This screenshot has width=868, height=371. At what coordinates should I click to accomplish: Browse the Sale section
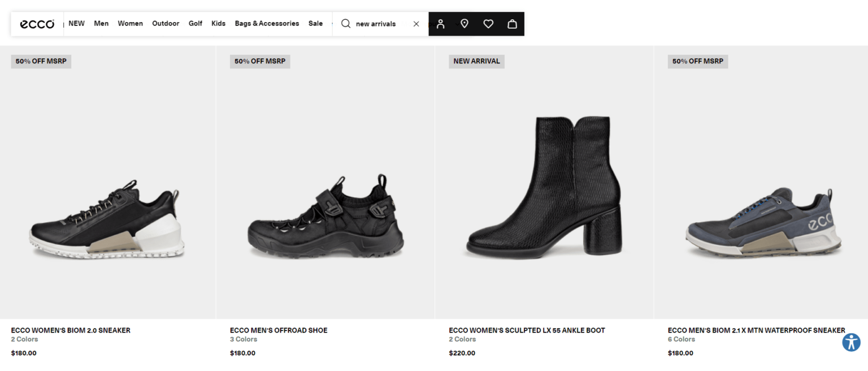point(315,24)
